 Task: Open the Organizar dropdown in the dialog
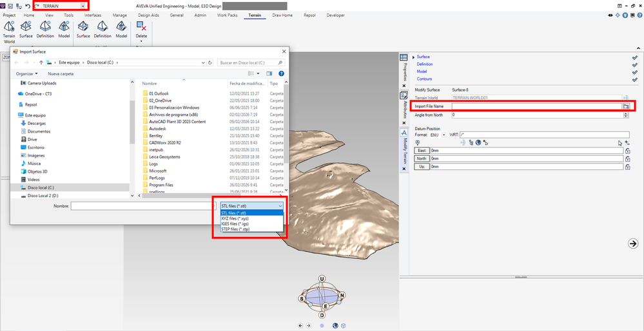click(26, 74)
